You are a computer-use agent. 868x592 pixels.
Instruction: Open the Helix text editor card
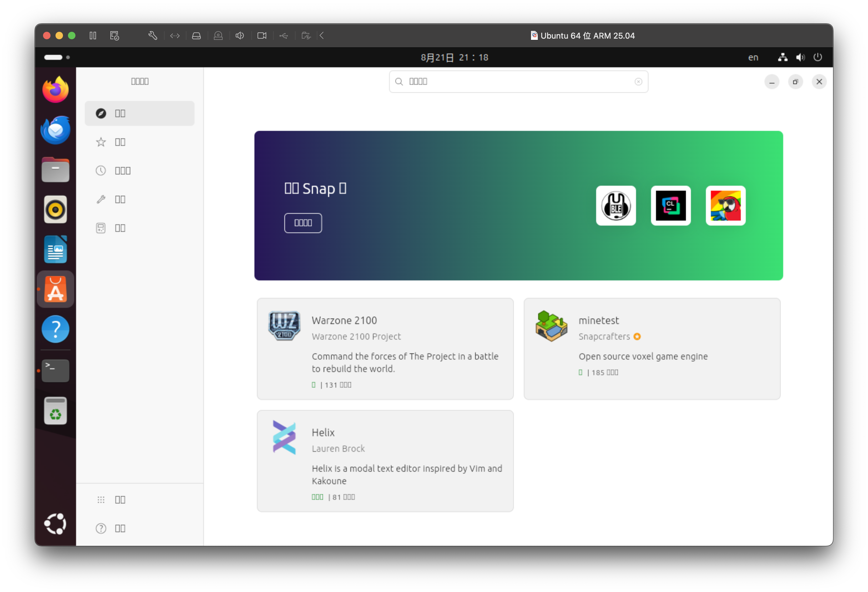coord(385,461)
